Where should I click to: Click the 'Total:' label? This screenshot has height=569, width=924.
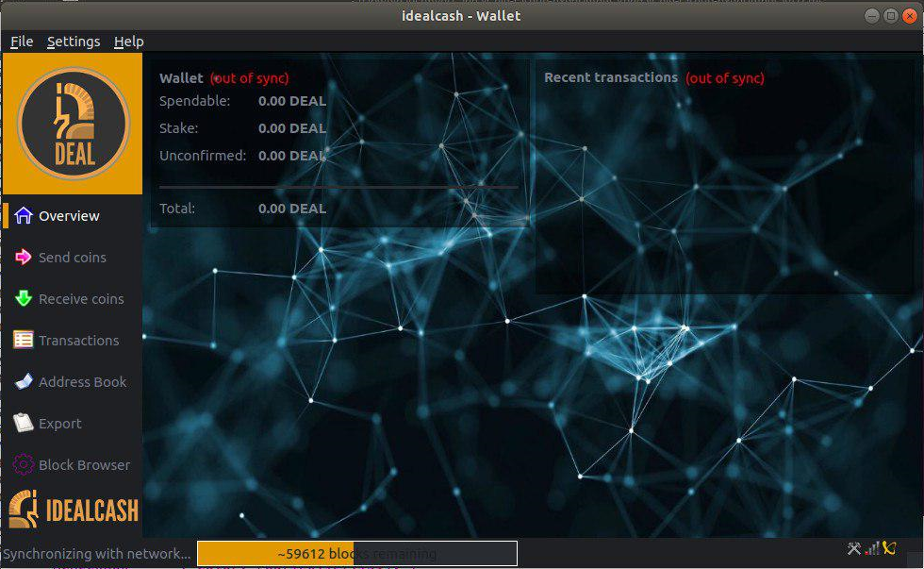tap(177, 209)
